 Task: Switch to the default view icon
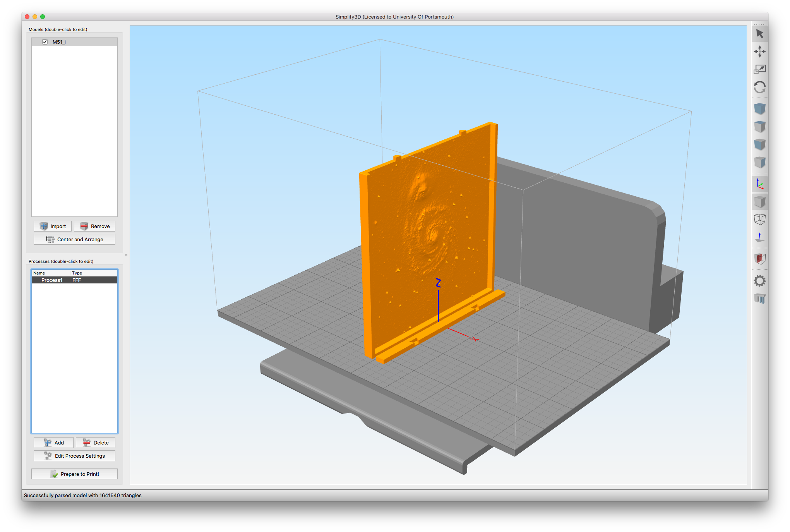pyautogui.click(x=760, y=109)
